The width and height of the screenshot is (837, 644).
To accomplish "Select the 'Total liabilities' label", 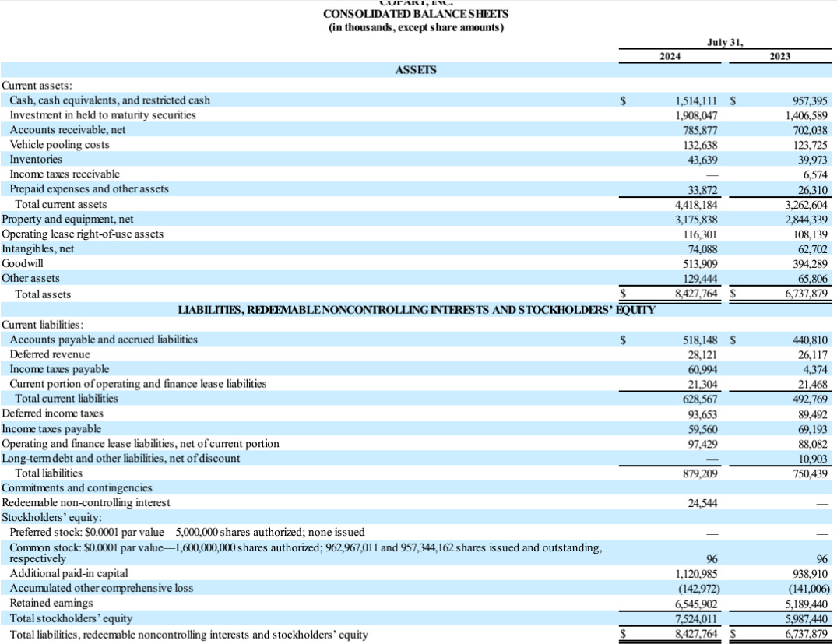I will point(48,473).
